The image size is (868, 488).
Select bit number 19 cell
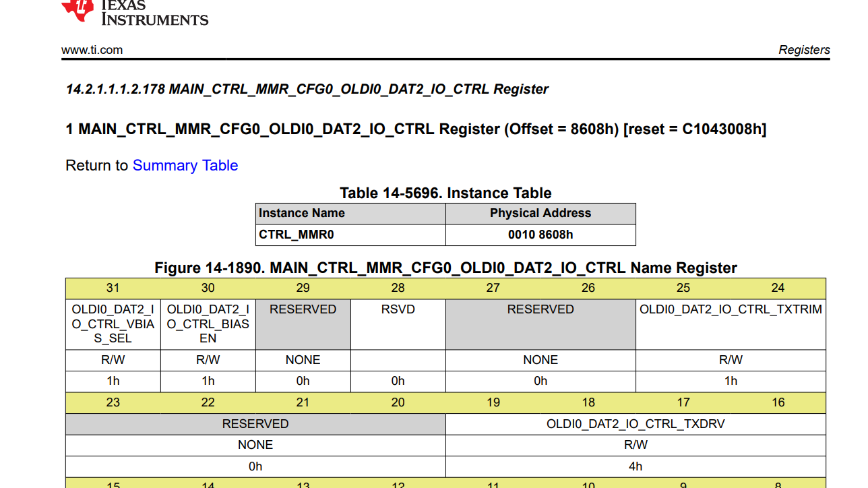click(x=493, y=403)
